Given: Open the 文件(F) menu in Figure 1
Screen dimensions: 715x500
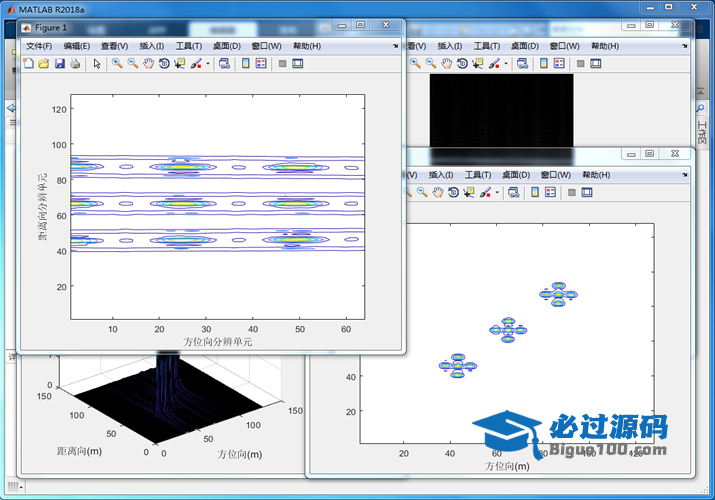Looking at the screenshot, I should pos(39,46).
